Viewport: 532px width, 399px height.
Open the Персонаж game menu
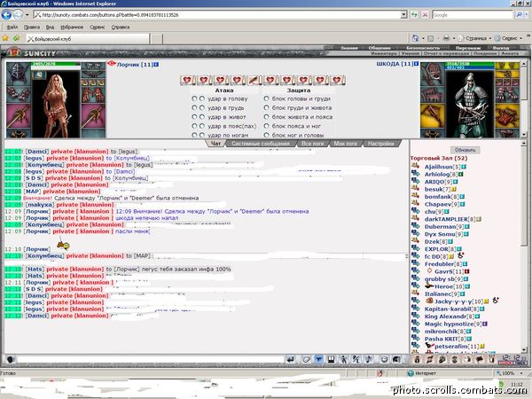[x=467, y=48]
